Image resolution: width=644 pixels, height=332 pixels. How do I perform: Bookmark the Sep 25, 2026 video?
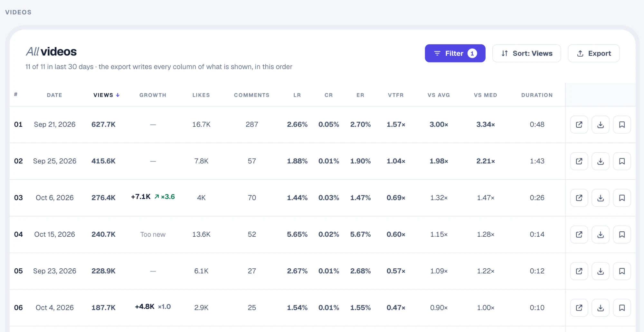click(622, 161)
